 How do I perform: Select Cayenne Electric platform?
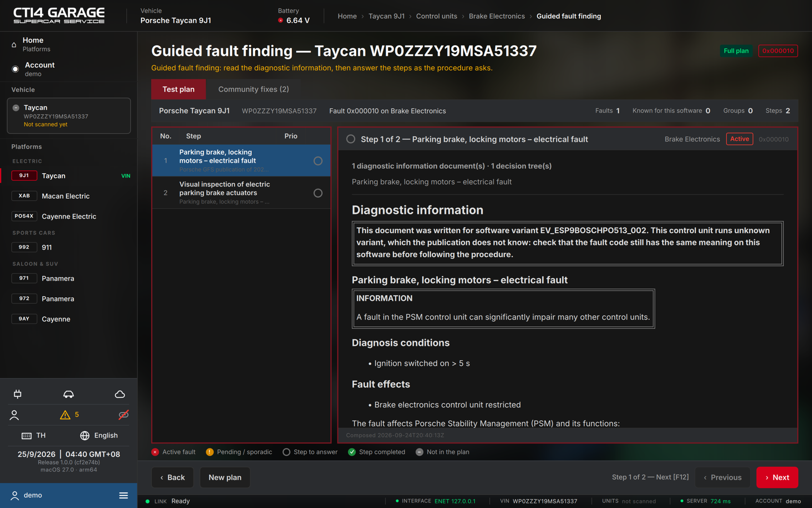[x=69, y=216]
